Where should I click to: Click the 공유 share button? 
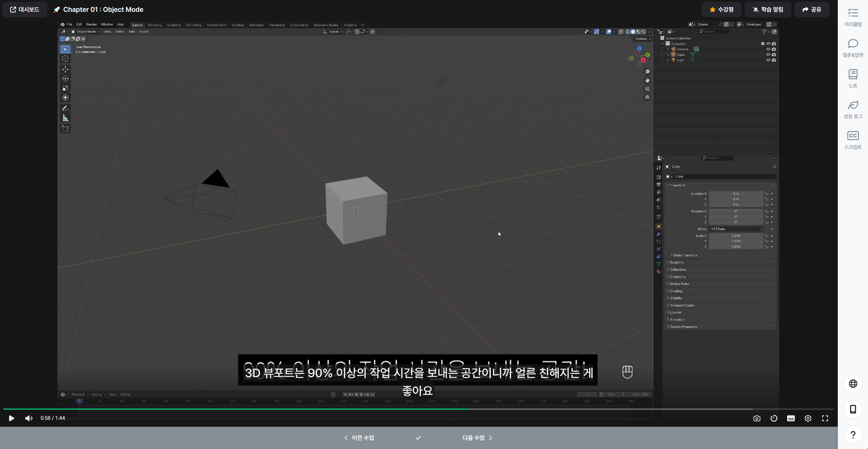(812, 10)
